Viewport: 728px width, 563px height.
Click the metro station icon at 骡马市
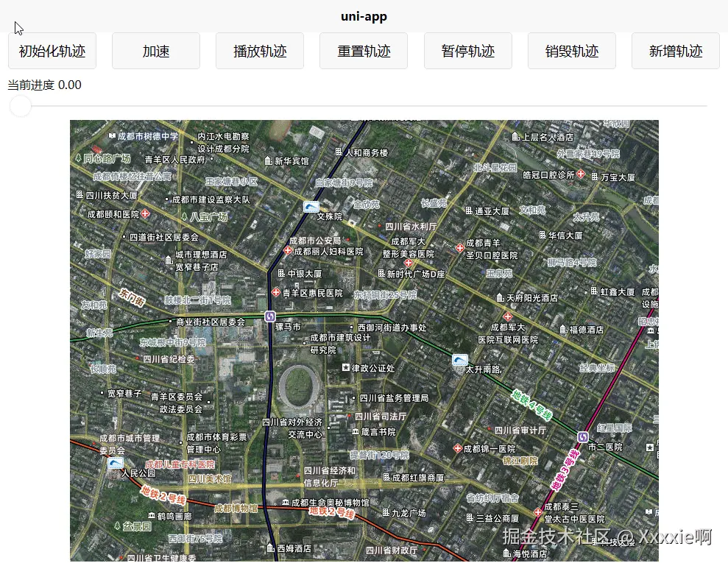(270, 316)
